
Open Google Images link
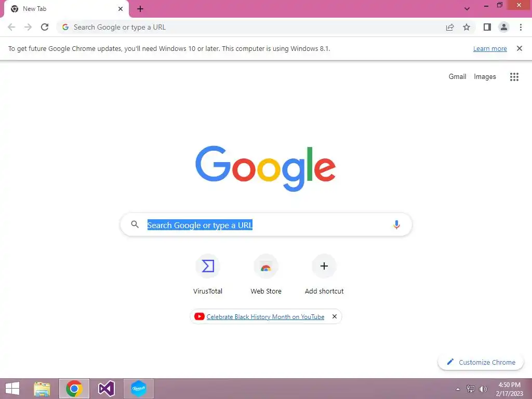pyautogui.click(x=485, y=77)
